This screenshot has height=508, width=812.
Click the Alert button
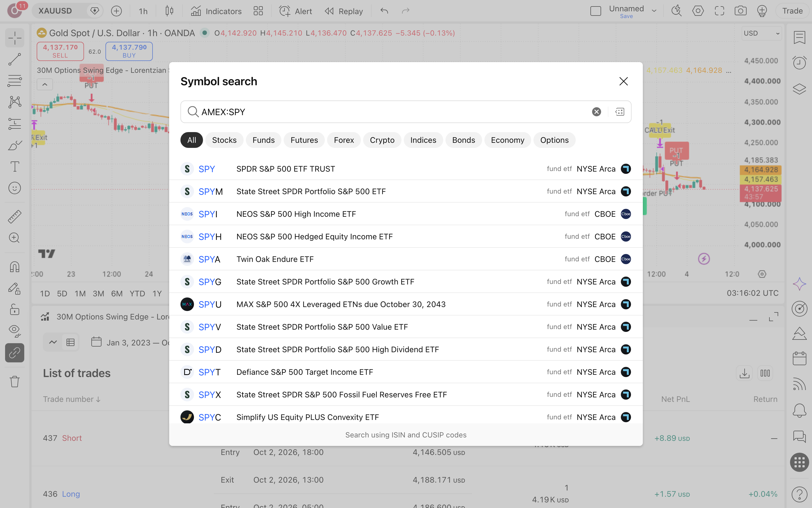(x=295, y=11)
